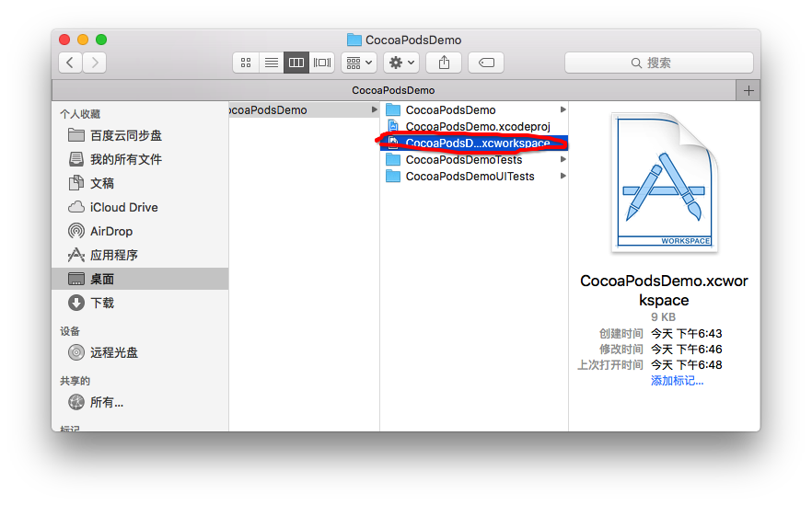Open the gear action menu
This screenshot has width=812, height=505.
[x=401, y=63]
